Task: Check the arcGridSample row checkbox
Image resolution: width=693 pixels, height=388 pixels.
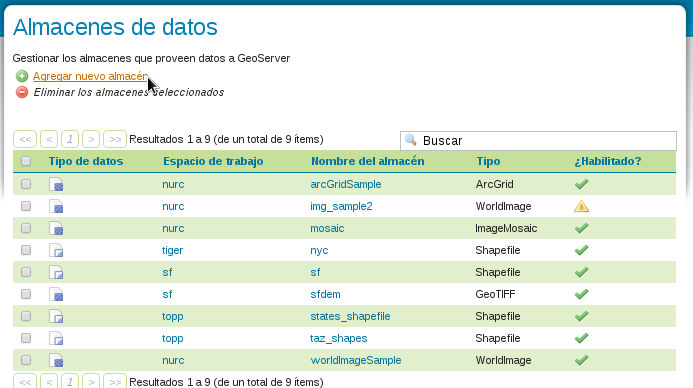Action: point(26,183)
